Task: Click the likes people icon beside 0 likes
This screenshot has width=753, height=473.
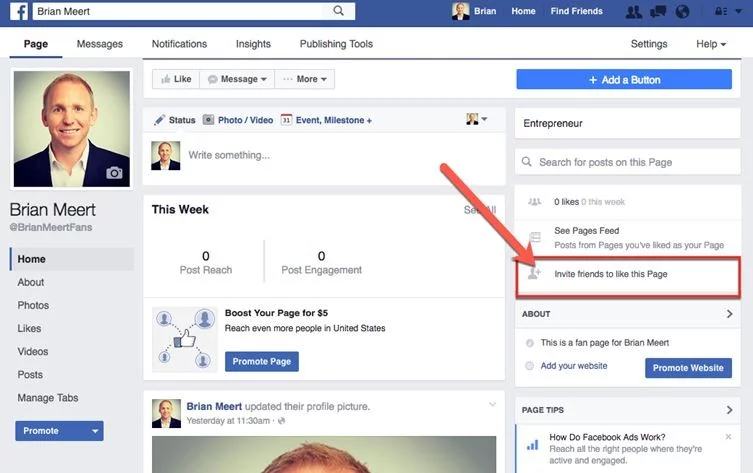Action: pyautogui.click(x=534, y=202)
